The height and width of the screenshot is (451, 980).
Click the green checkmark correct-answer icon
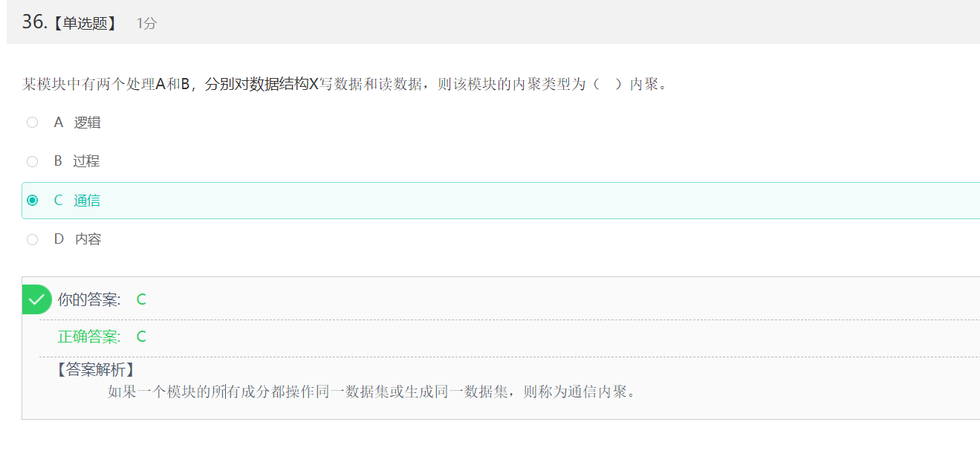tap(36, 299)
